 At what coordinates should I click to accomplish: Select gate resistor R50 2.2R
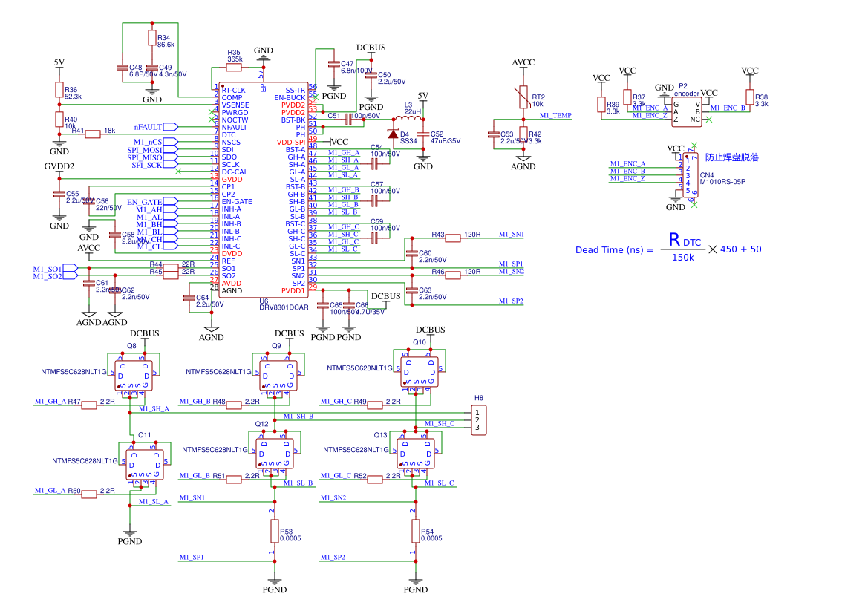tap(89, 494)
